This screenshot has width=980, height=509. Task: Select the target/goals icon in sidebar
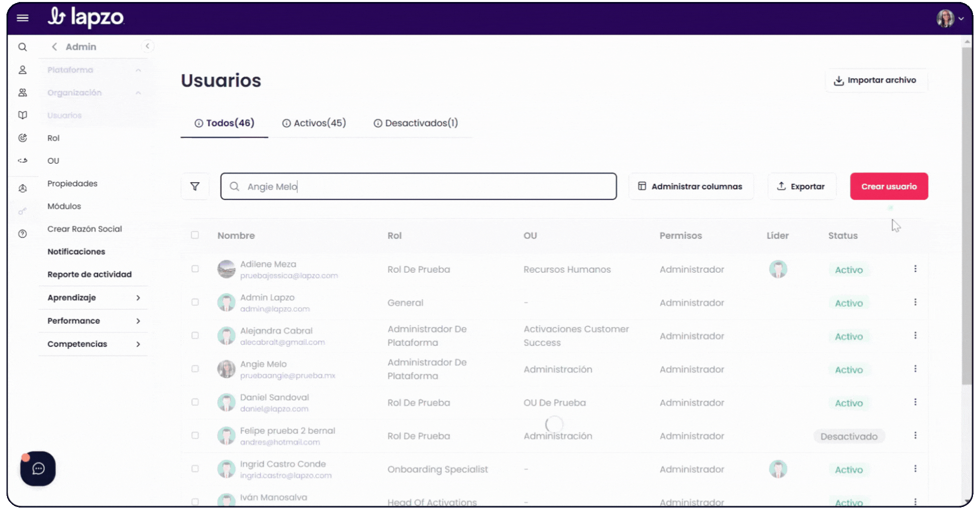[23, 138]
